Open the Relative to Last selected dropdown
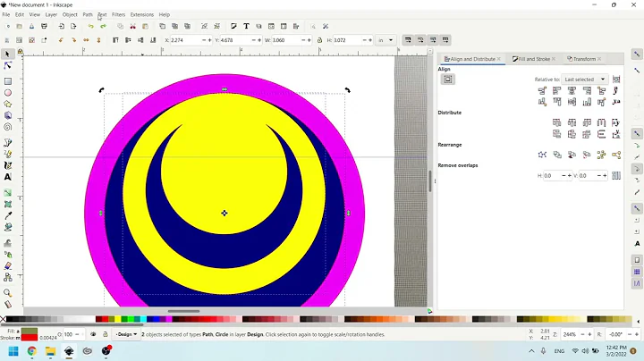The height and width of the screenshot is (361, 644). [x=584, y=80]
